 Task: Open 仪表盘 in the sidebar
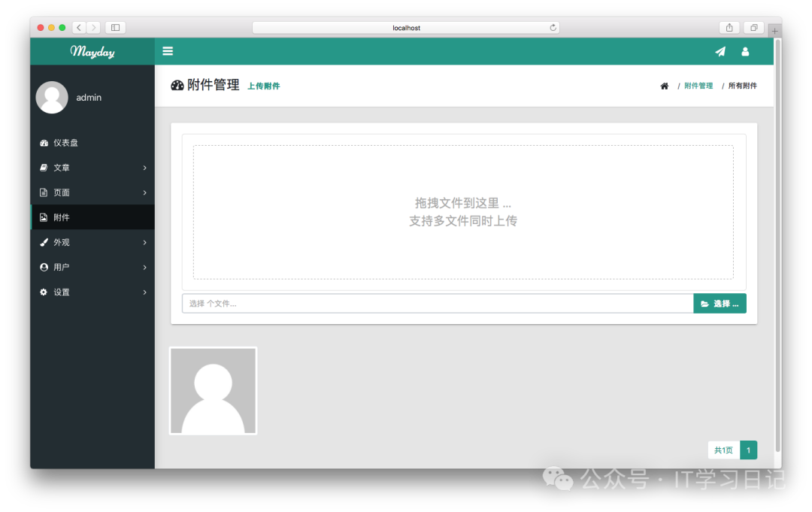click(65, 143)
